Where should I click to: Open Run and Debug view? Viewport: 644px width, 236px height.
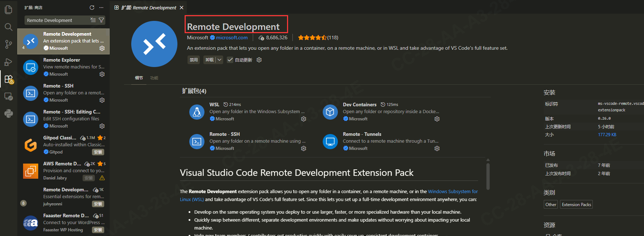pos(8,62)
